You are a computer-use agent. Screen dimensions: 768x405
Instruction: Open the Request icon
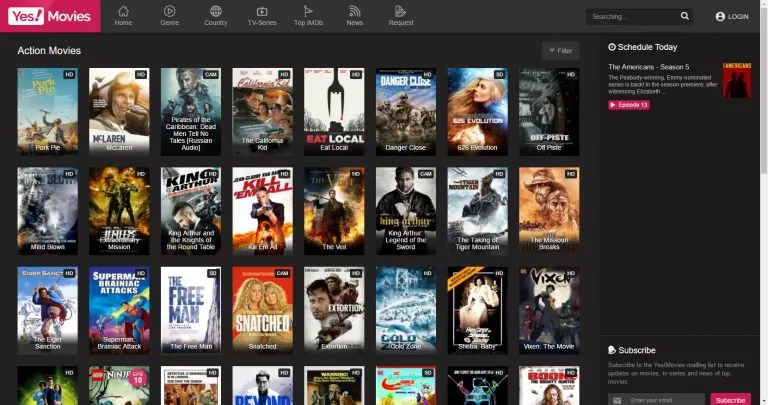pyautogui.click(x=401, y=11)
